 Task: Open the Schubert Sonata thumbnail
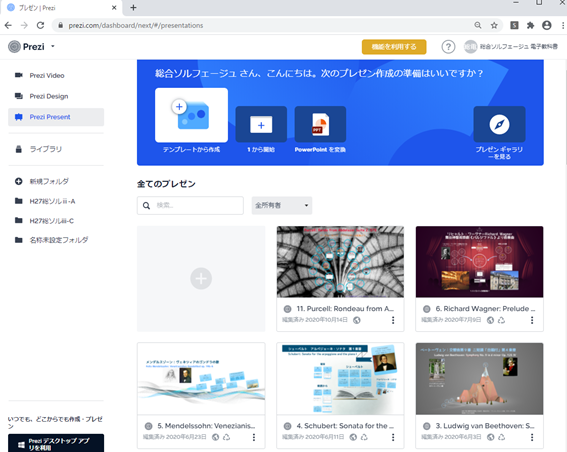(340, 379)
